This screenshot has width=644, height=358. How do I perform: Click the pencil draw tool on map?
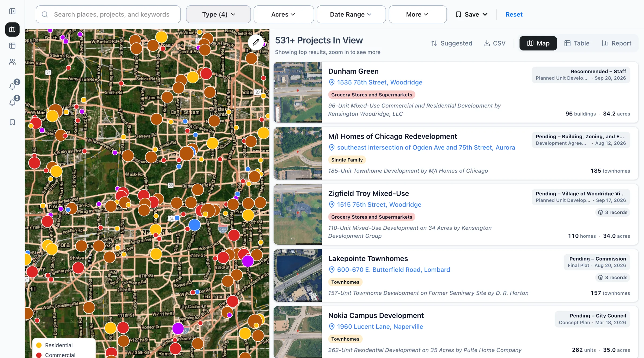[x=256, y=42]
